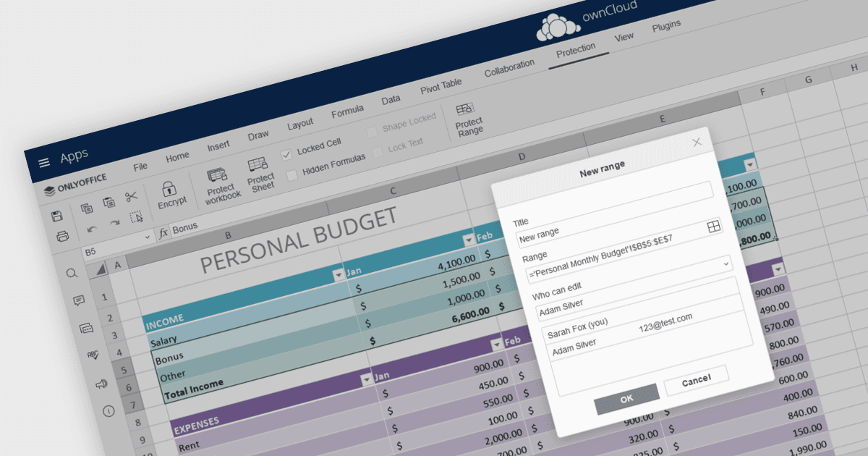The width and height of the screenshot is (868, 456).
Task: Open spell checking (ABC) in the sidebar
Action: coord(93,355)
